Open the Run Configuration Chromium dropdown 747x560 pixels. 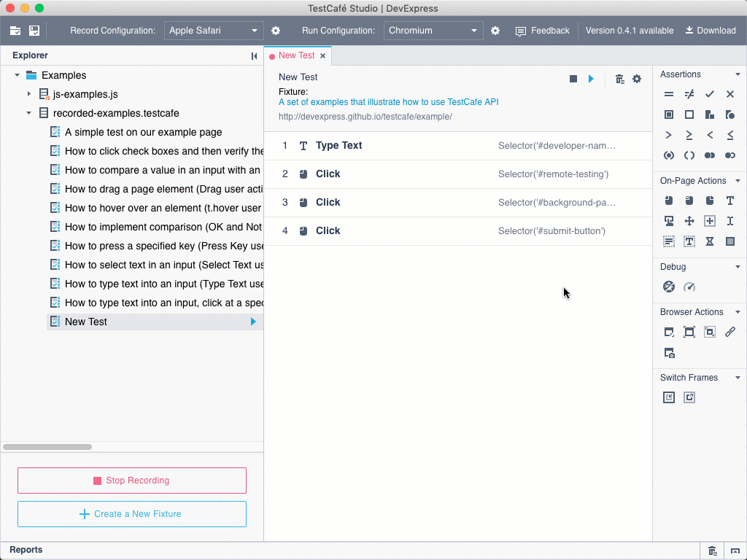(433, 31)
